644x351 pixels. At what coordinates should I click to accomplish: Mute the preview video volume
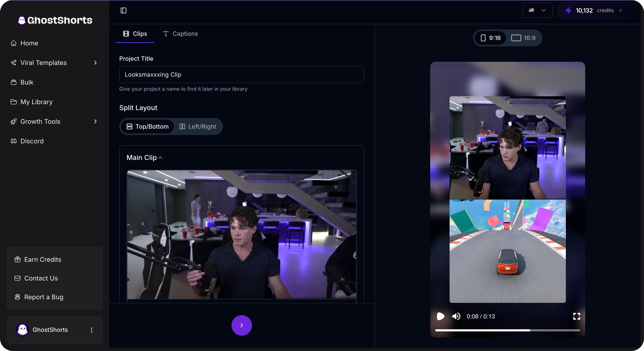pos(456,316)
